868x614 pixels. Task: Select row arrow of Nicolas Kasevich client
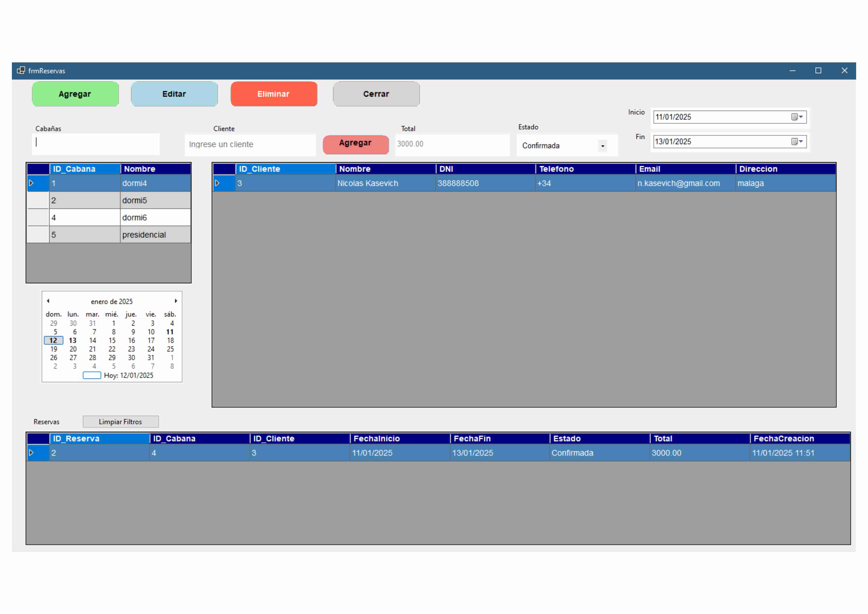(217, 183)
